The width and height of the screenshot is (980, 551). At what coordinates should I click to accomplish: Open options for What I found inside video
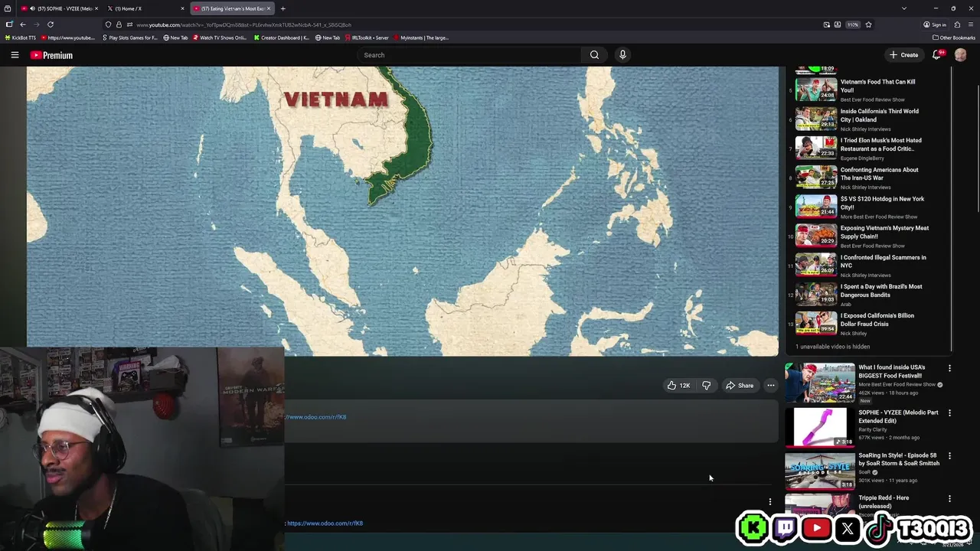pos(949,368)
